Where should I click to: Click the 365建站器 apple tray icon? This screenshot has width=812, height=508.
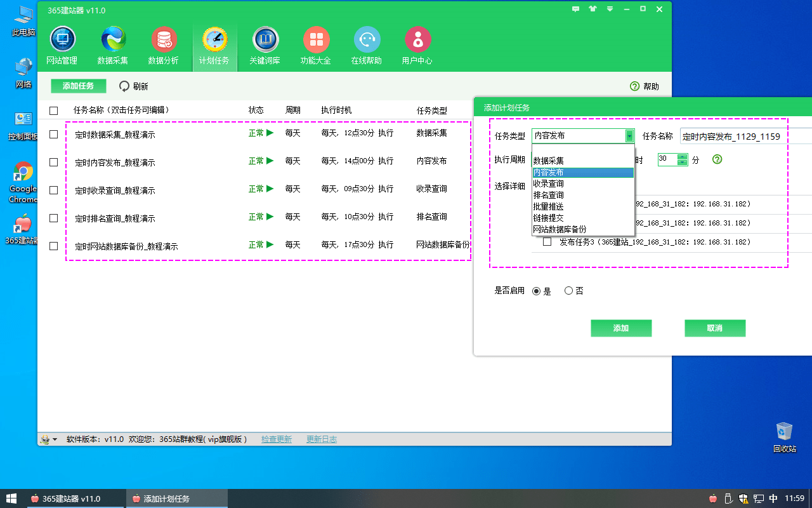713,498
